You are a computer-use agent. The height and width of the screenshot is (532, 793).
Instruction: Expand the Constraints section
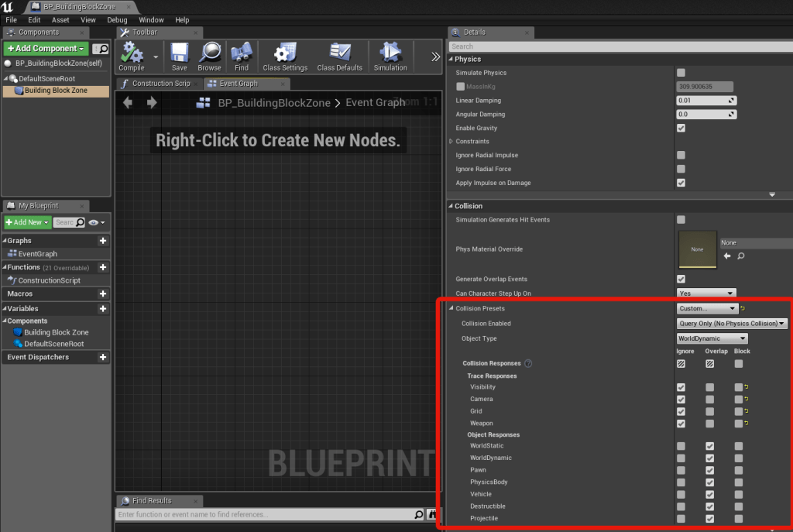tap(452, 142)
